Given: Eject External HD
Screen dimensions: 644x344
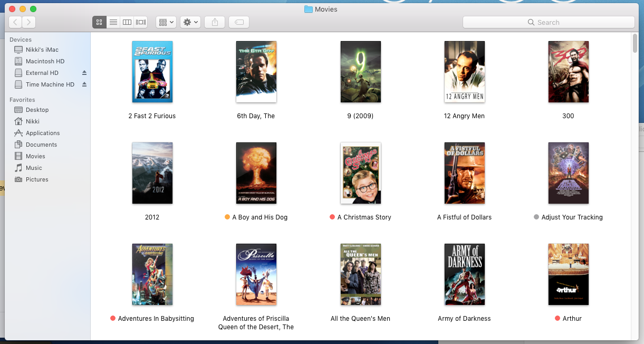Looking at the screenshot, I should click(x=84, y=73).
